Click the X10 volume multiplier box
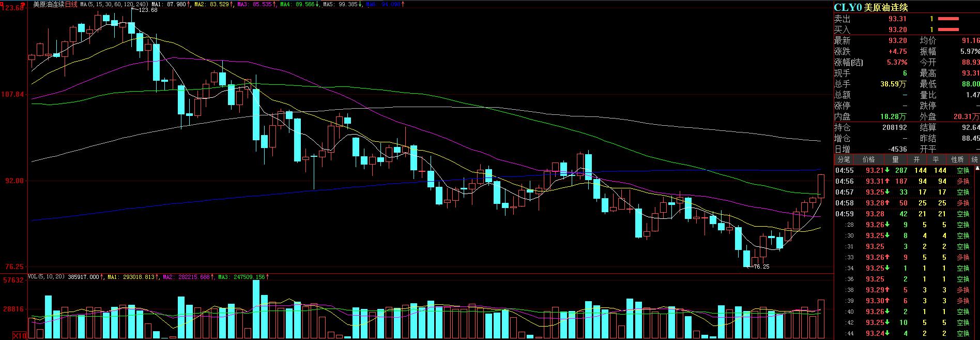The height and width of the screenshot is (340, 980). click(20, 336)
